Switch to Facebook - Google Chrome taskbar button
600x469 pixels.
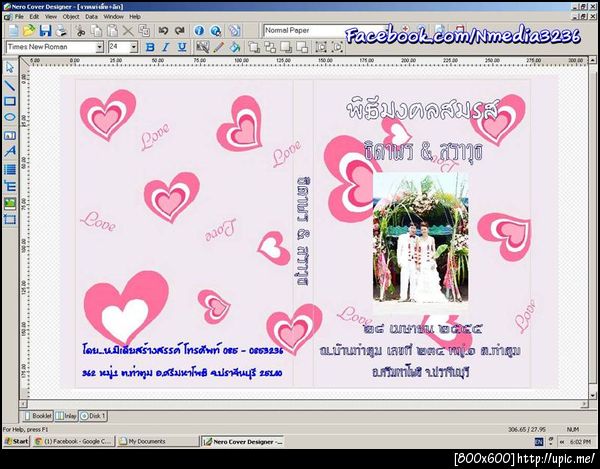[73, 441]
